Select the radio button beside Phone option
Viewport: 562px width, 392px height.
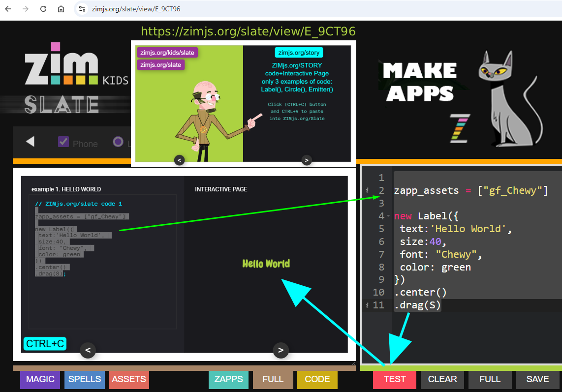pyautogui.click(x=118, y=142)
